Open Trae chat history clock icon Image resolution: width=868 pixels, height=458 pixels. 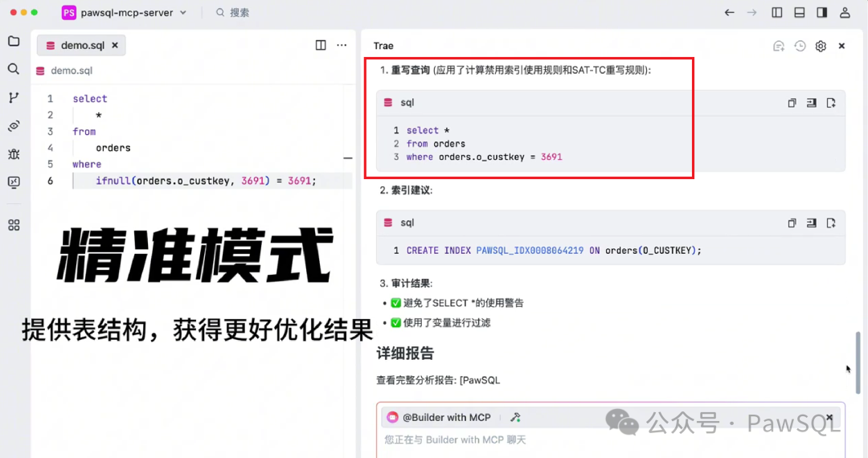point(800,46)
